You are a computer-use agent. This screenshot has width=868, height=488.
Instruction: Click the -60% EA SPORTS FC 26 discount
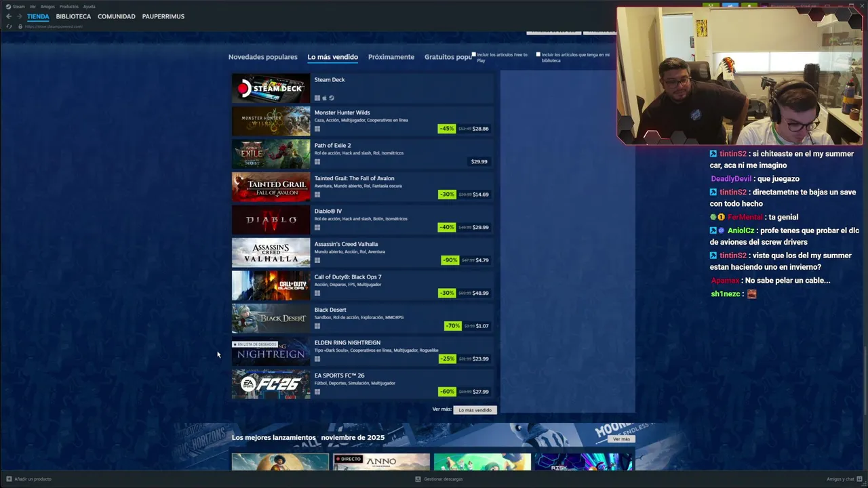pos(447,392)
